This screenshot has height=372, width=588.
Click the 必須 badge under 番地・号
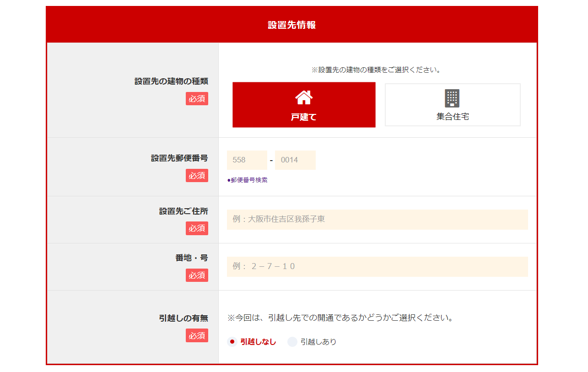pyautogui.click(x=197, y=275)
